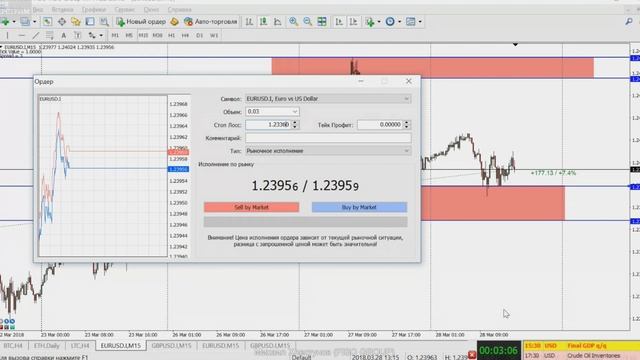
Task: Click into the Комментарий field
Action: tap(328, 138)
